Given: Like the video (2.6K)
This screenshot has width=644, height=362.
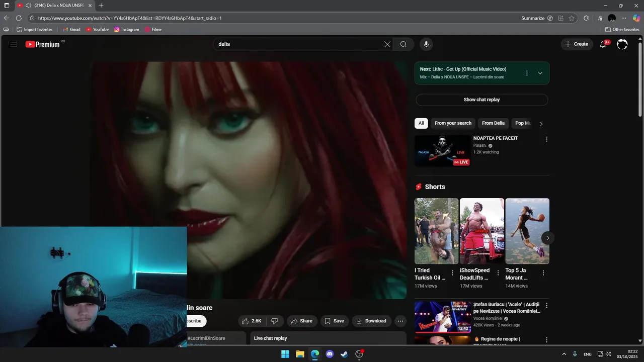Looking at the screenshot, I should tap(252, 321).
